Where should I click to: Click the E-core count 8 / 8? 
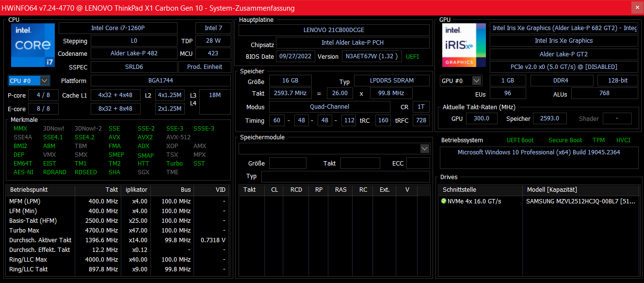point(43,109)
